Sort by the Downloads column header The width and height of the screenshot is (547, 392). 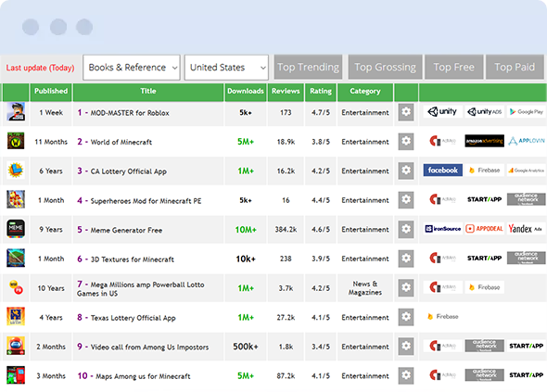tap(246, 92)
